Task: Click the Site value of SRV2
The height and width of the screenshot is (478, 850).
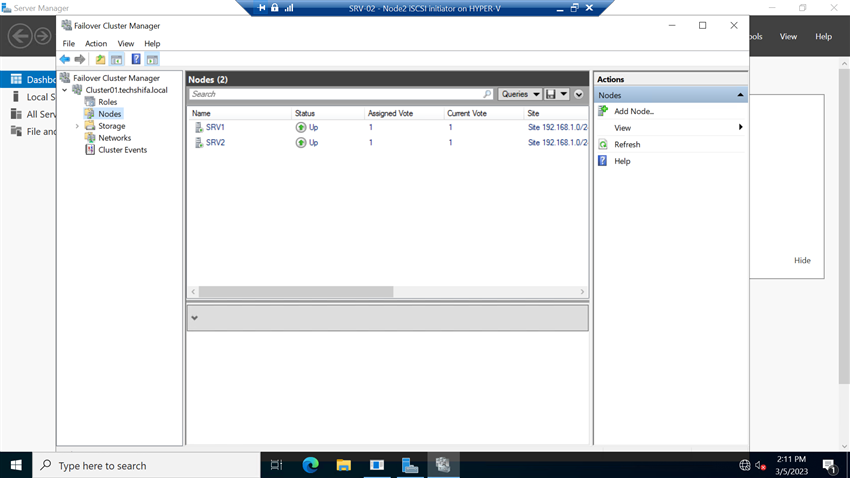Action: click(557, 143)
